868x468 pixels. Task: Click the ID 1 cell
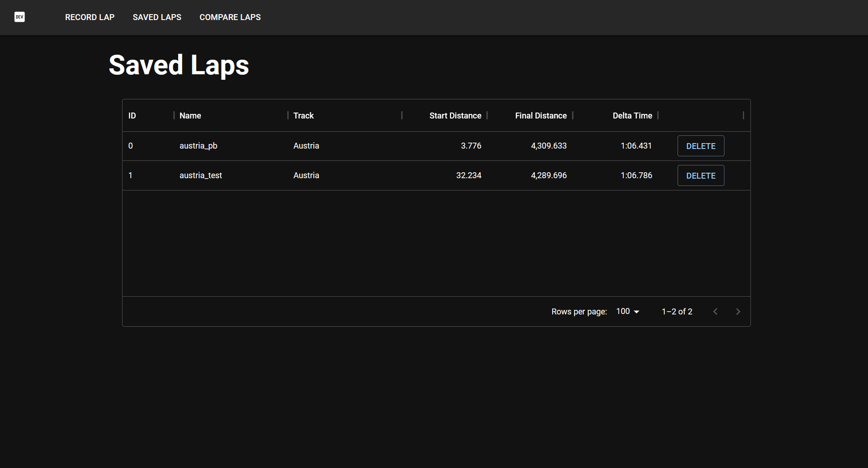(148, 175)
